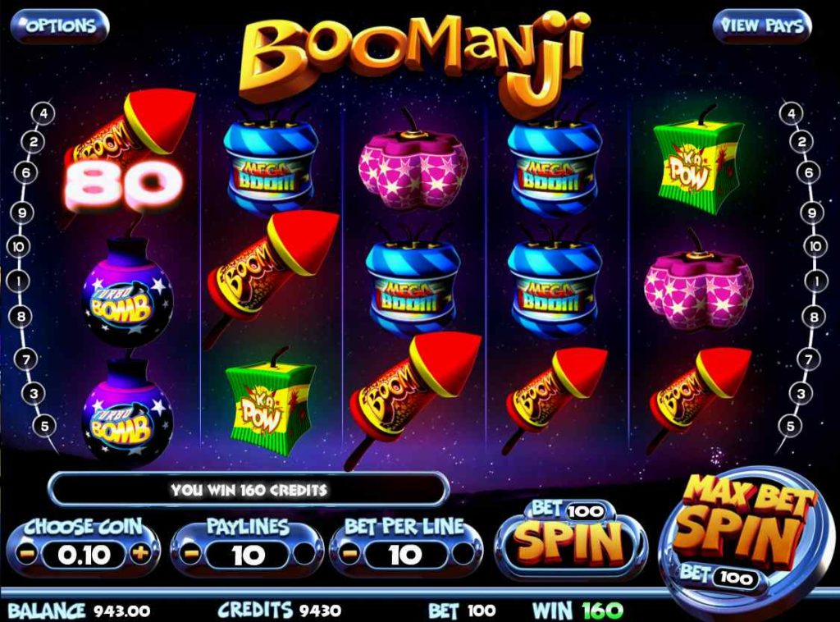Select payline marker 4 on left side
This screenshot has width=840, height=622.
[43, 113]
